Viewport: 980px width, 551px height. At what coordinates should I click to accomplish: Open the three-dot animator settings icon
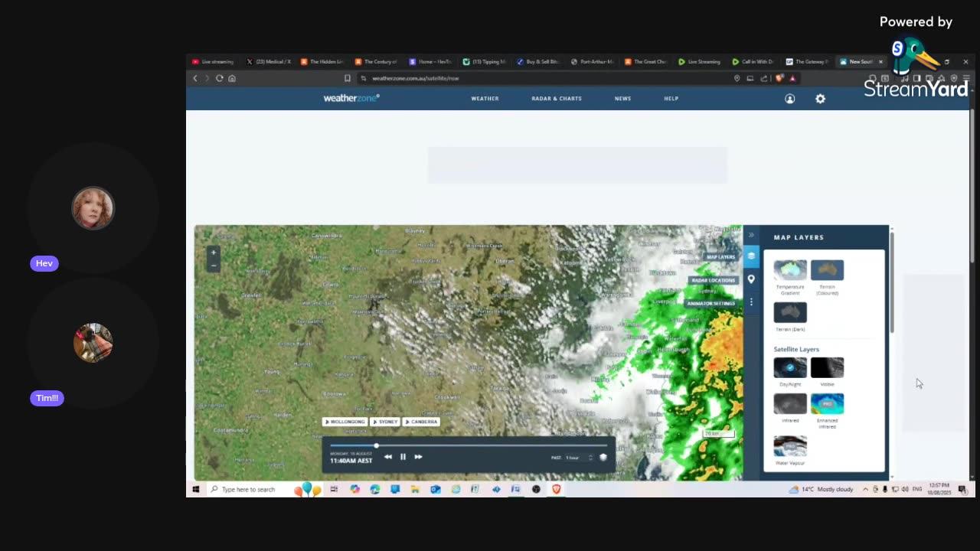pyautogui.click(x=751, y=302)
